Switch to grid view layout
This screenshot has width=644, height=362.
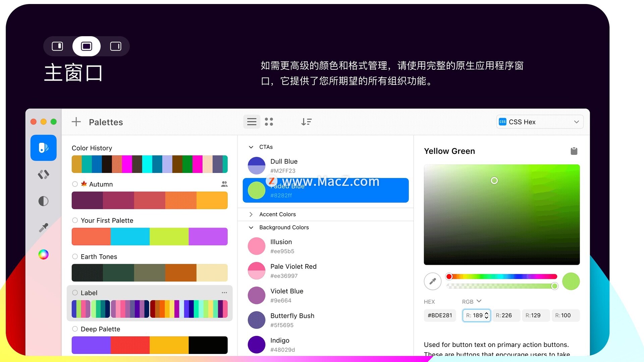click(269, 122)
